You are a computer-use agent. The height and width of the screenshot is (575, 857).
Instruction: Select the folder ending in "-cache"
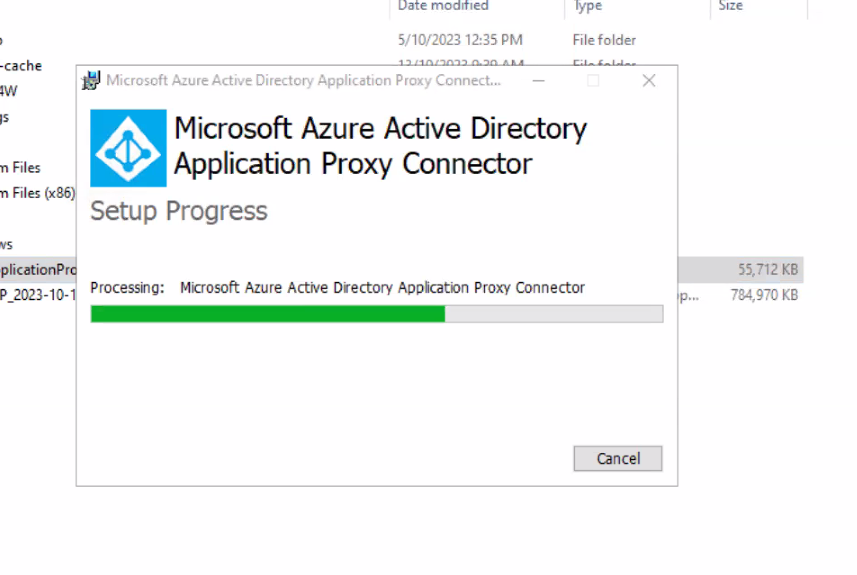(x=20, y=66)
